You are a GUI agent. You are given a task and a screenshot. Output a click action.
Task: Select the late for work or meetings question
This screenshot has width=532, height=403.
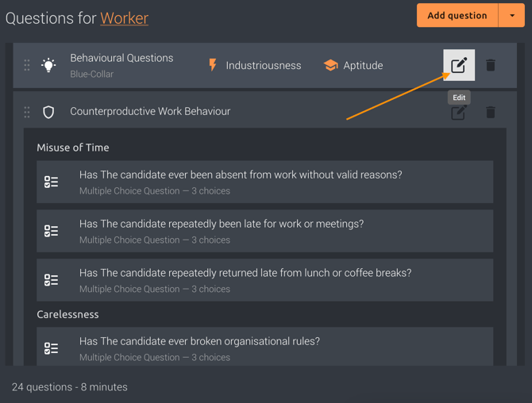(264, 231)
